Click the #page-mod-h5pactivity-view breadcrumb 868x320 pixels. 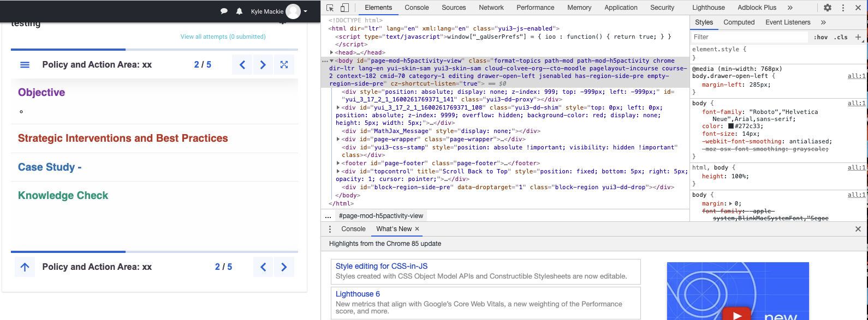click(381, 216)
